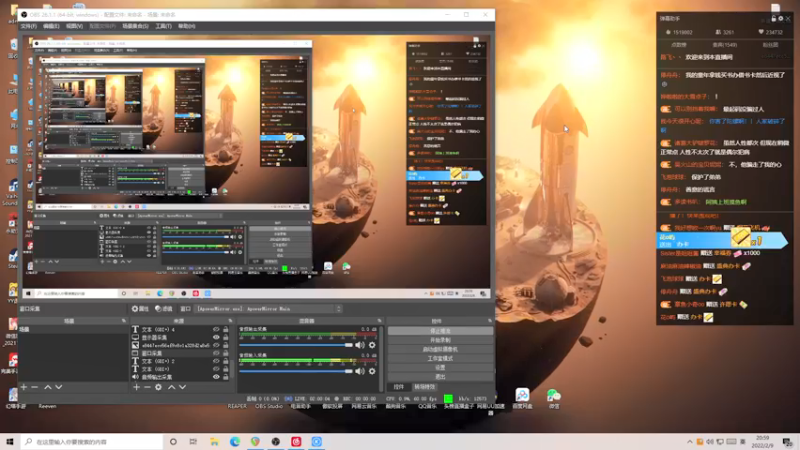The width and height of the screenshot is (800, 450).
Task: Open source properties gear below Sources list
Action: point(159,387)
